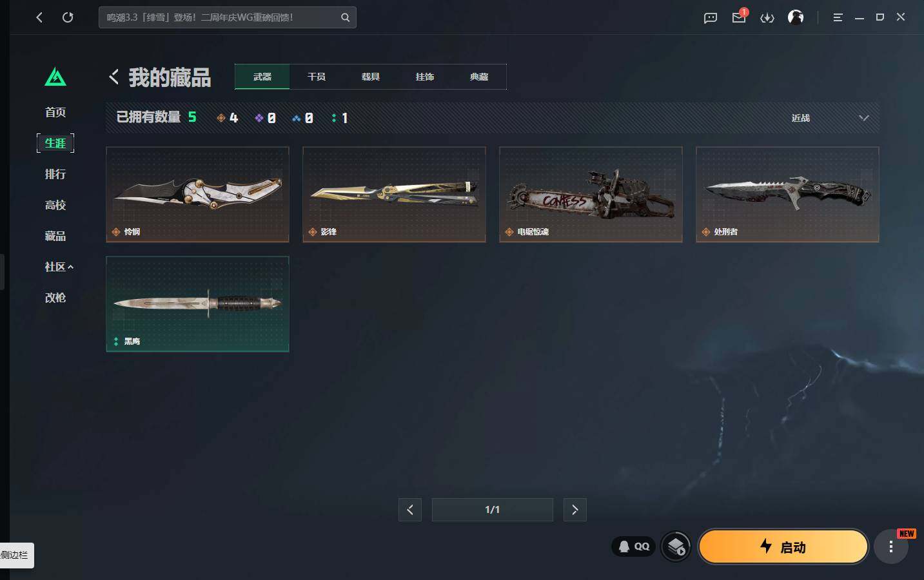Open the three-dot more options button

point(891,547)
